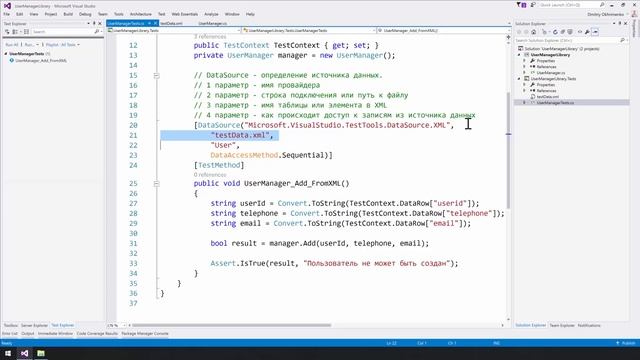Screen dimensions: 640x360
Task: Click the '0 references' CodeLens link
Action: point(210,175)
